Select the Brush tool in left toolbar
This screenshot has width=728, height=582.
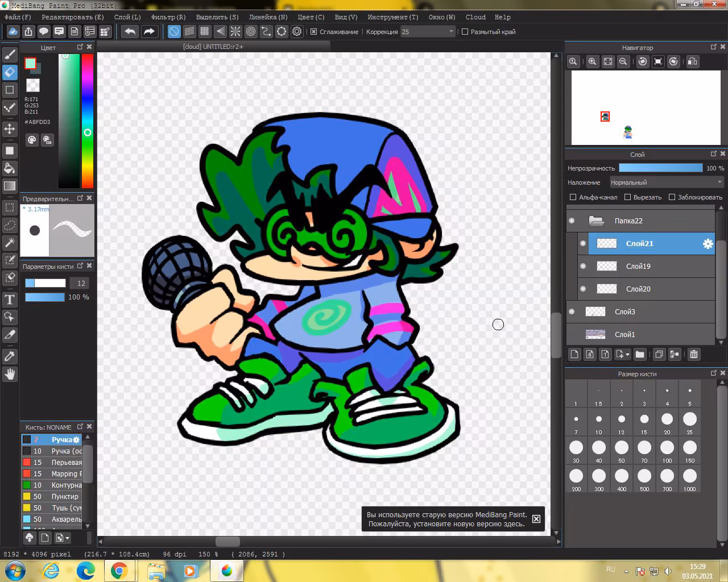coord(10,55)
